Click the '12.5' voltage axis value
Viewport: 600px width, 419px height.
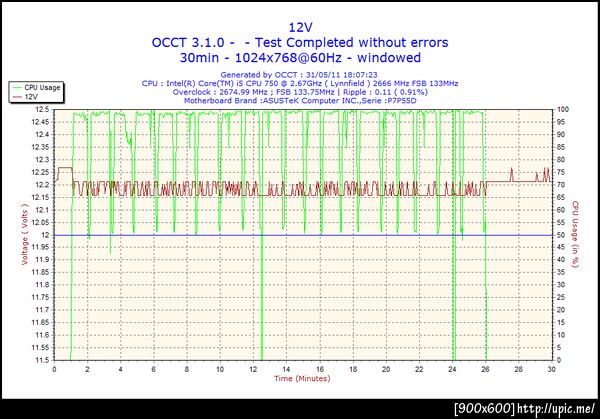pos(42,109)
